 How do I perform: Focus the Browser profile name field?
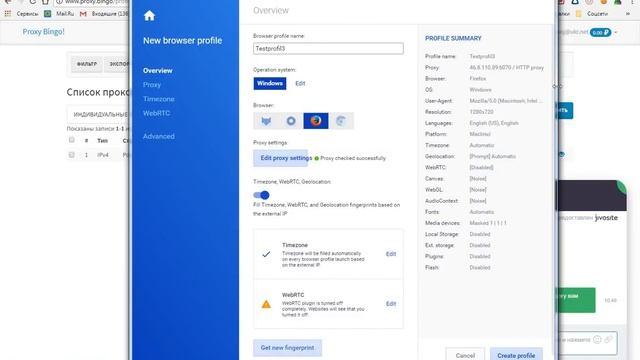[328, 48]
